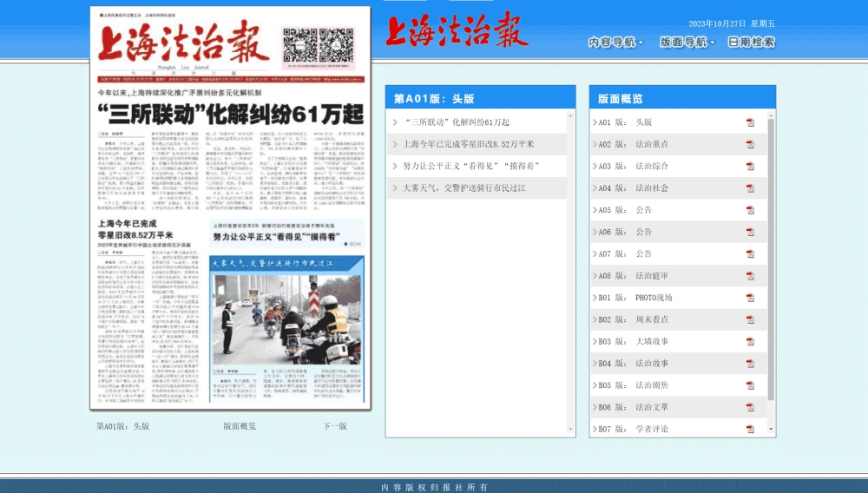Image resolution: width=868 pixels, height=493 pixels.
Task: Click the 版面概览 scrollbar thumb
Action: 771,259
